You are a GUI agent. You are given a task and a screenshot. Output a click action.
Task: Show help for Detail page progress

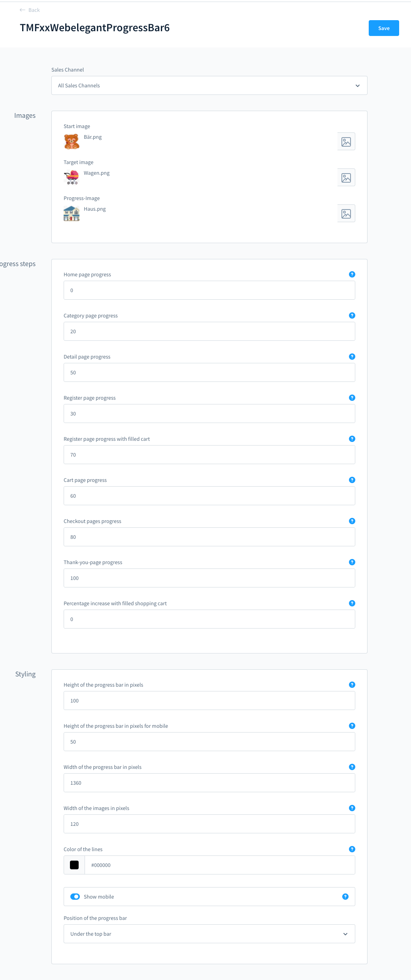coord(352,357)
